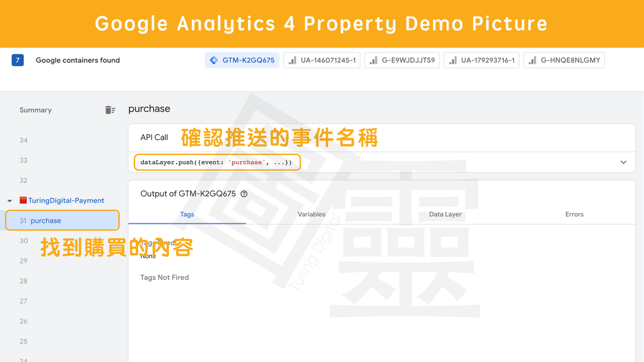
Task: Open the Summary view
Action: [x=35, y=110]
